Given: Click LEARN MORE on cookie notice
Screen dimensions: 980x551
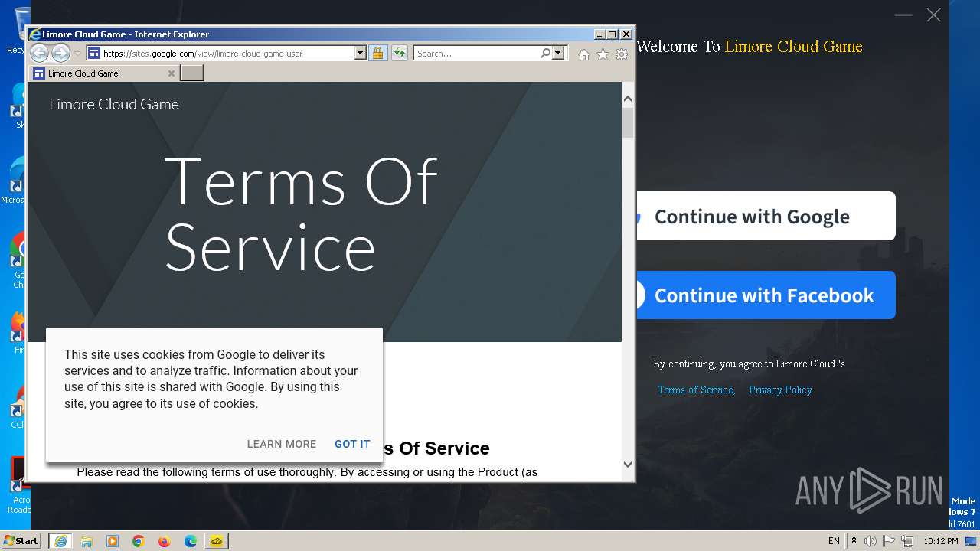Looking at the screenshot, I should [282, 444].
